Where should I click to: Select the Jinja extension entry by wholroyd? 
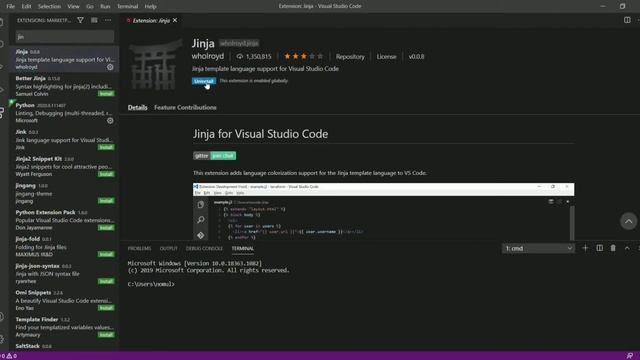point(64,59)
